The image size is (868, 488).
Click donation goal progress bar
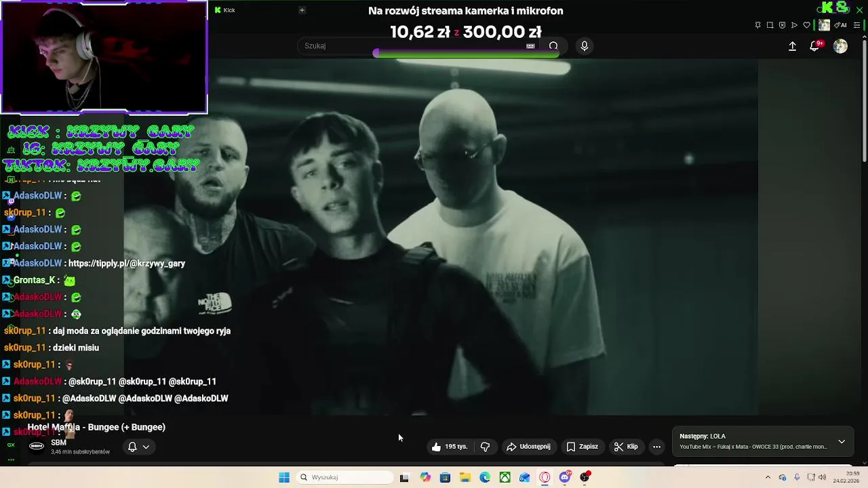tap(467, 53)
